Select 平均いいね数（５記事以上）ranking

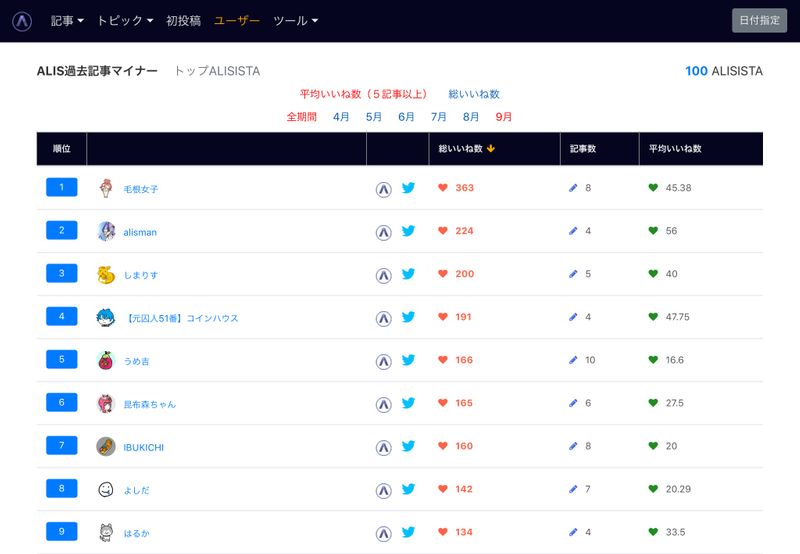click(x=363, y=94)
